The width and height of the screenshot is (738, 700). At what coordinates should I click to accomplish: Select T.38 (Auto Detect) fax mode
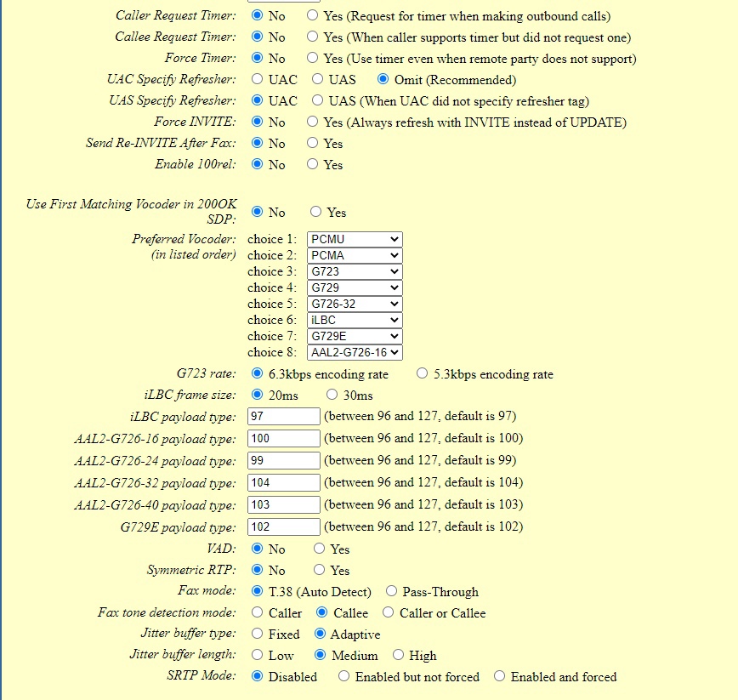(257, 591)
